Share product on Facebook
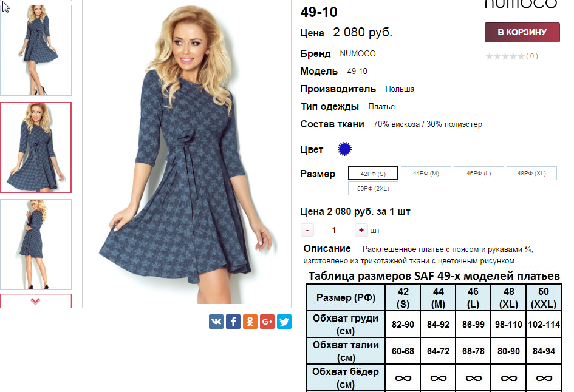Screen dimensions: 574x392 click(x=233, y=322)
